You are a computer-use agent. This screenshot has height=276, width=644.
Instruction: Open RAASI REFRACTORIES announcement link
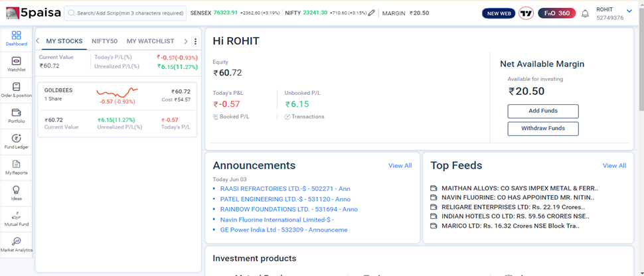point(285,189)
